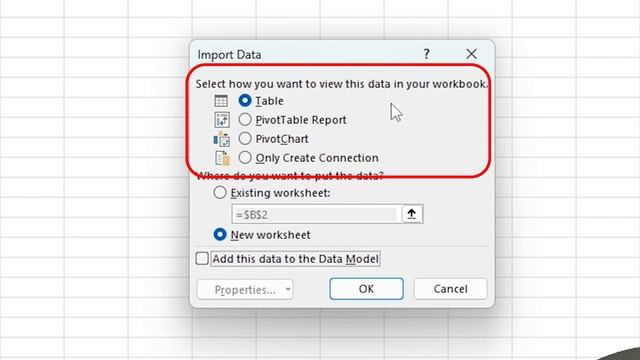The width and height of the screenshot is (640, 360).
Task: Open help with the question mark icon
Action: coord(427,54)
